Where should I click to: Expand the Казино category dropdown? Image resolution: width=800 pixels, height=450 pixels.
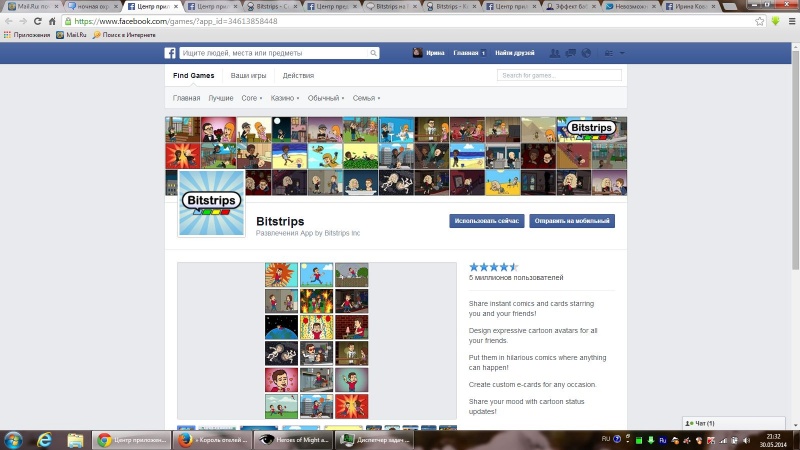[285, 98]
